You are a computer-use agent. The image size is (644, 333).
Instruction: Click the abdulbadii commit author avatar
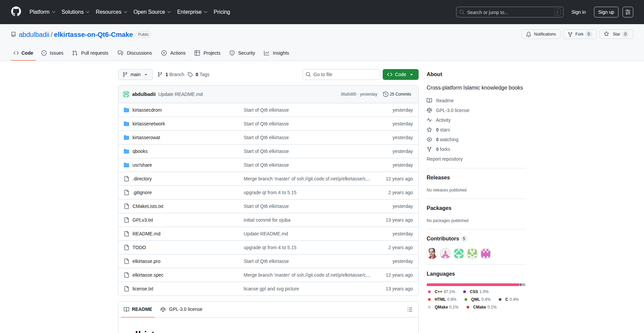tap(126, 94)
